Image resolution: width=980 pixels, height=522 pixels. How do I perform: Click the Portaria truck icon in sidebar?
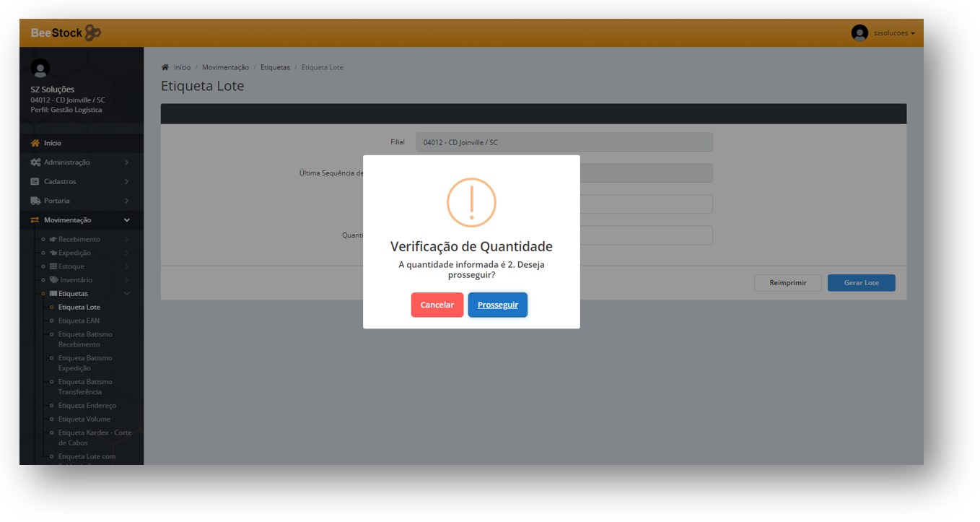[x=35, y=201]
